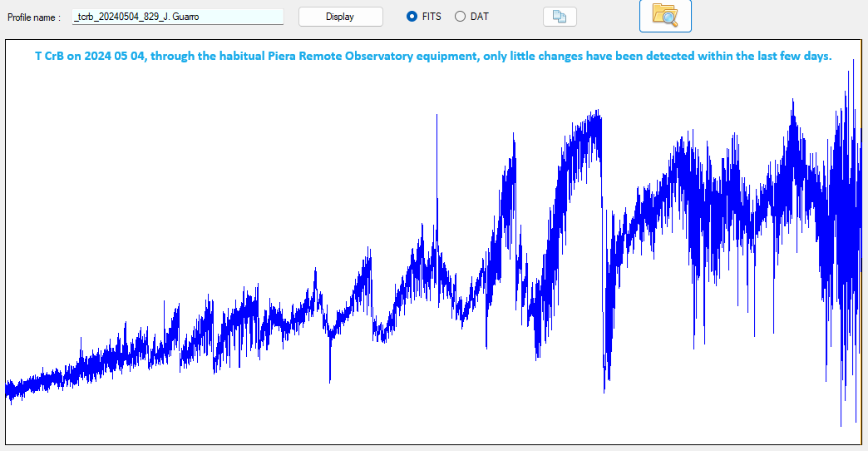Select the FITS radio button
Screen dimensions: 868x451
412,17
